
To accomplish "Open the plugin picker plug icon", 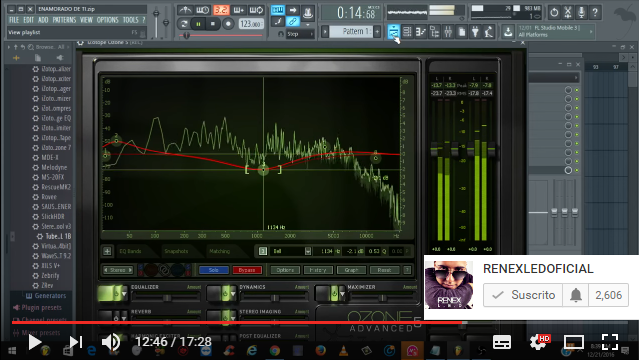I will click(475, 31).
